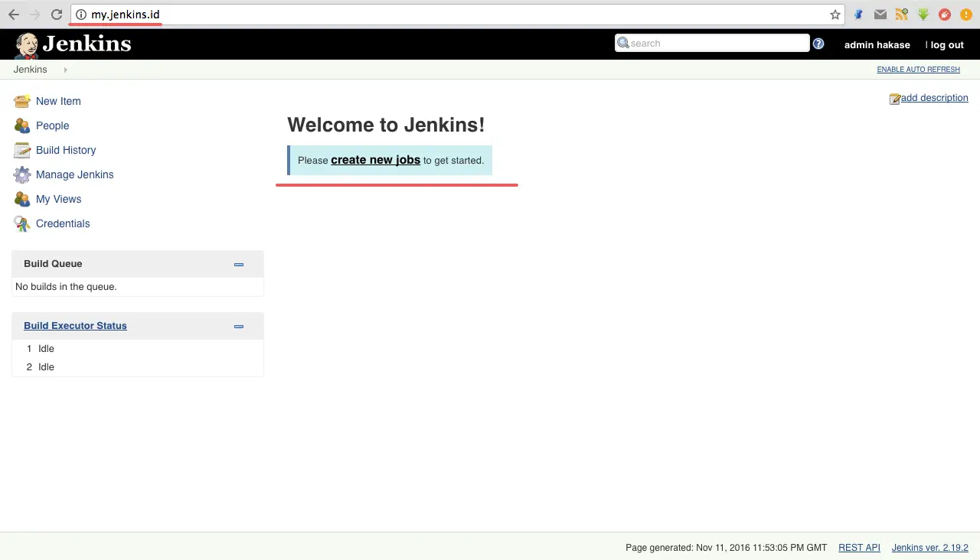Click 'No builds in the queue.' text
This screenshot has height=560, width=980.
click(66, 287)
